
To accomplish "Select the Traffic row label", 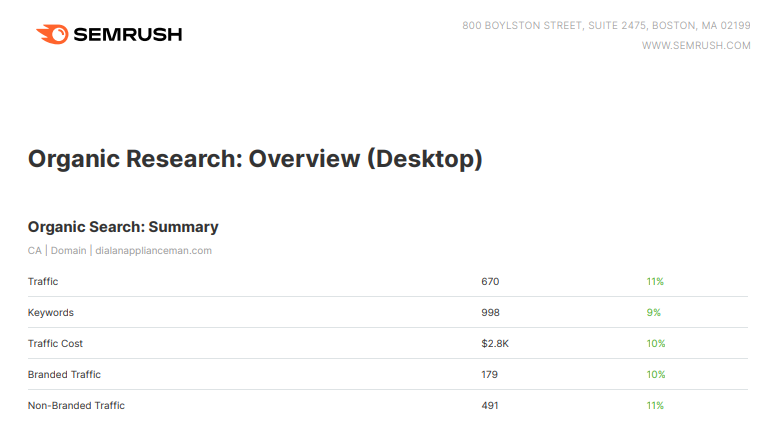I will tap(43, 282).
